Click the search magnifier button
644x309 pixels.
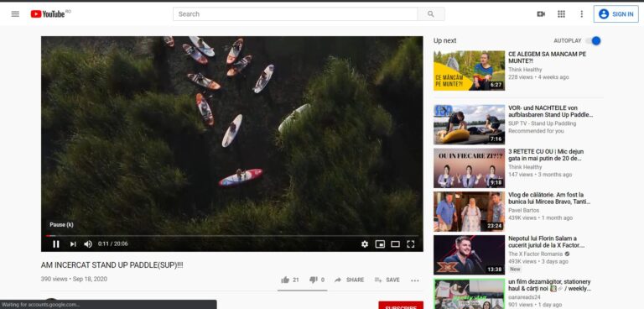[431, 14]
